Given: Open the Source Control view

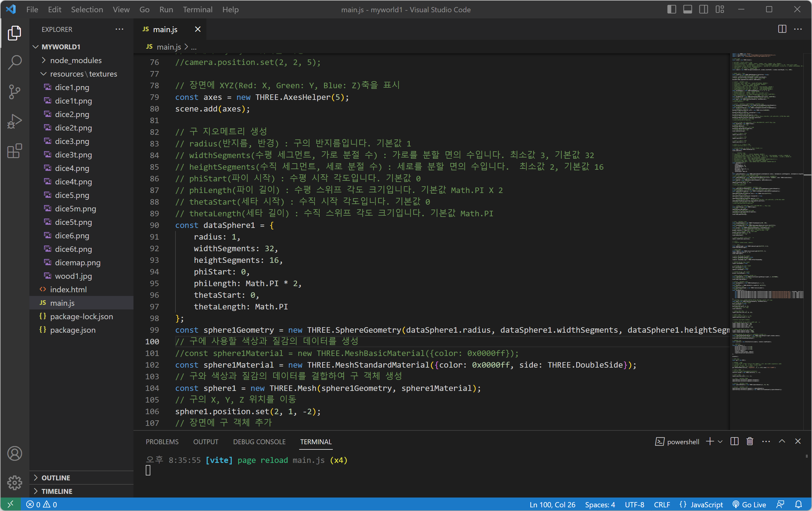Looking at the screenshot, I should tap(14, 92).
